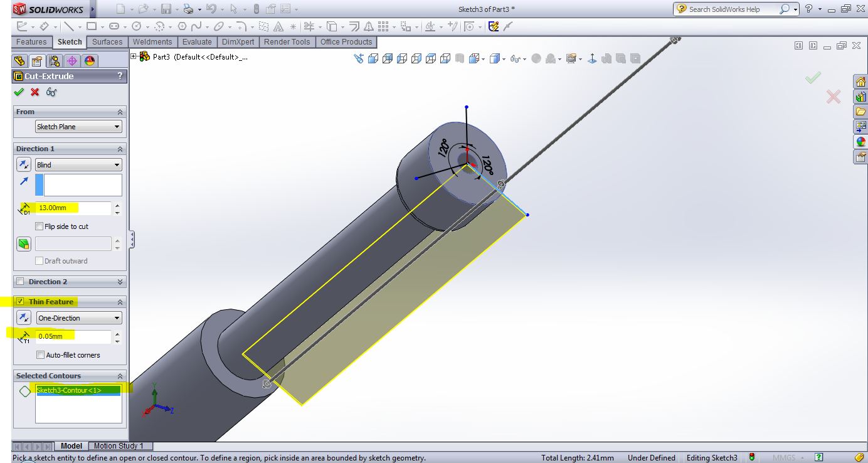Click the red X to cancel Cut-Extrude

[35, 92]
